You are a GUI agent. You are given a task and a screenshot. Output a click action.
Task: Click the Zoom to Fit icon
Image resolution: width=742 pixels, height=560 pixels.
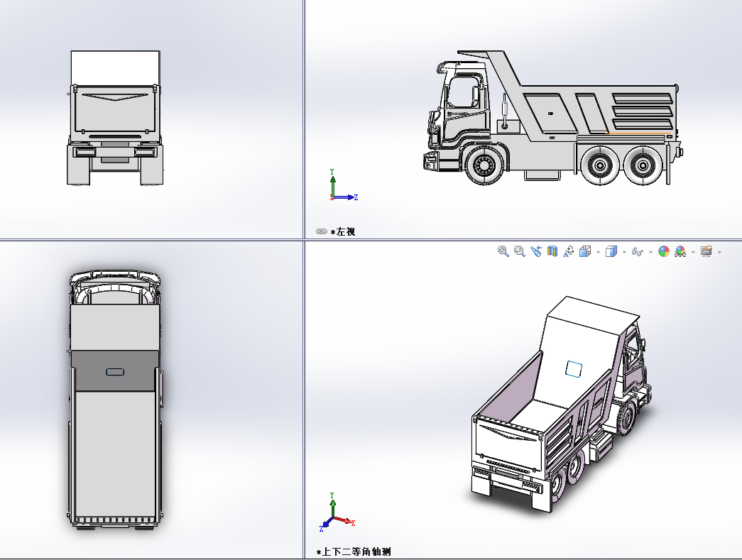pos(503,251)
